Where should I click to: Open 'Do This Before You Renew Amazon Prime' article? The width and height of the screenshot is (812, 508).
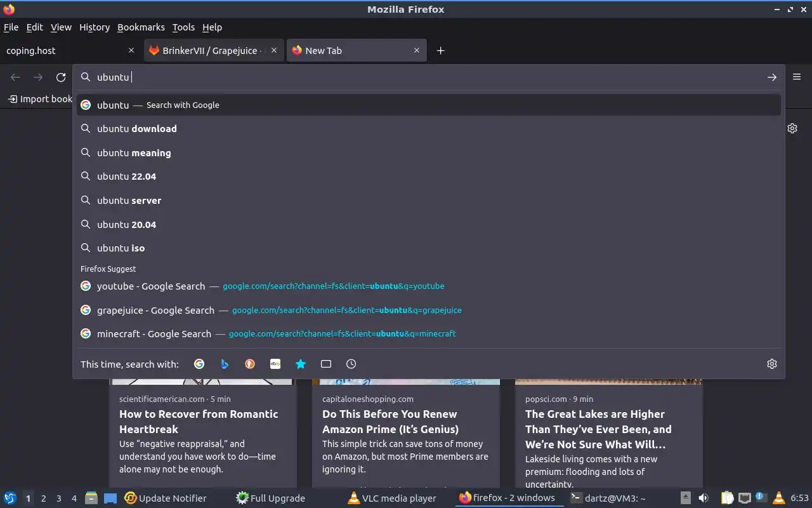tap(390, 421)
